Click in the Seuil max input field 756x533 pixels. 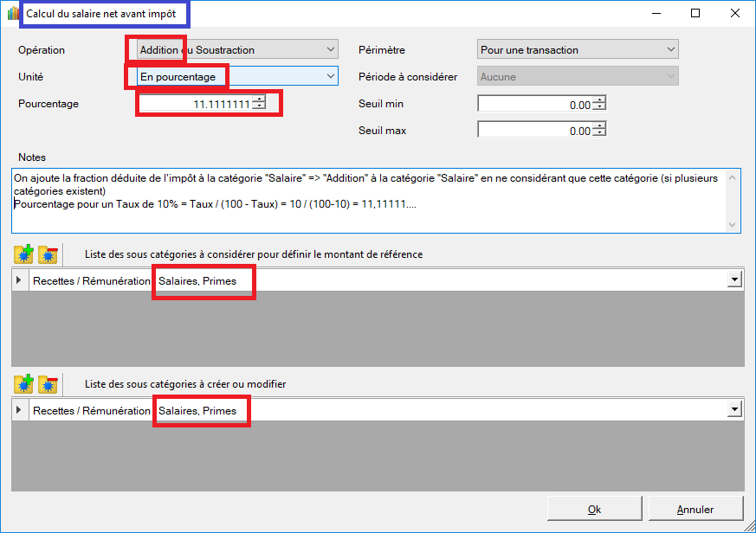pos(534,131)
